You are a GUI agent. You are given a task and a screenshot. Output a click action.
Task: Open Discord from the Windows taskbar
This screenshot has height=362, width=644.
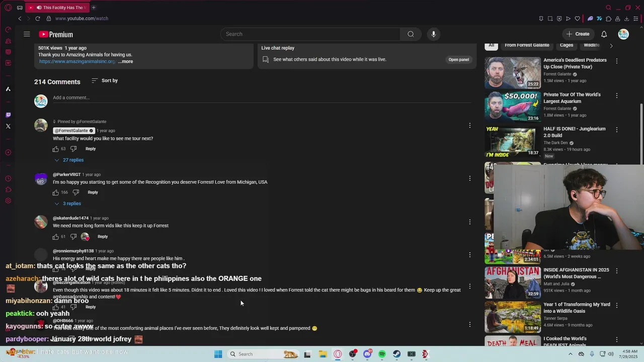pyautogui.click(x=367, y=354)
